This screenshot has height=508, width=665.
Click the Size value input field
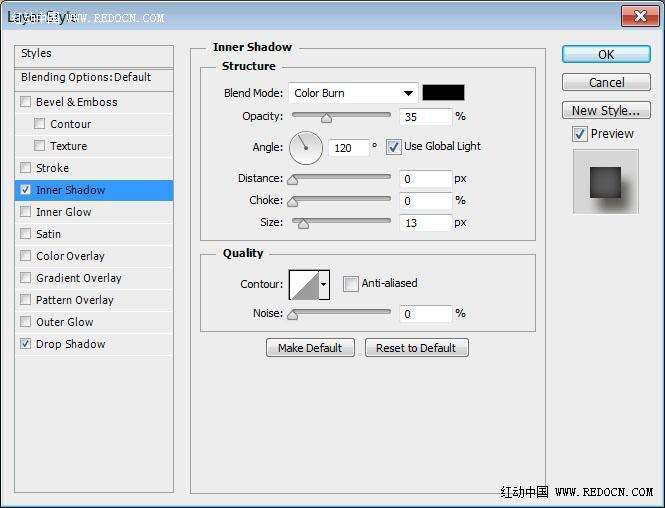click(425, 223)
